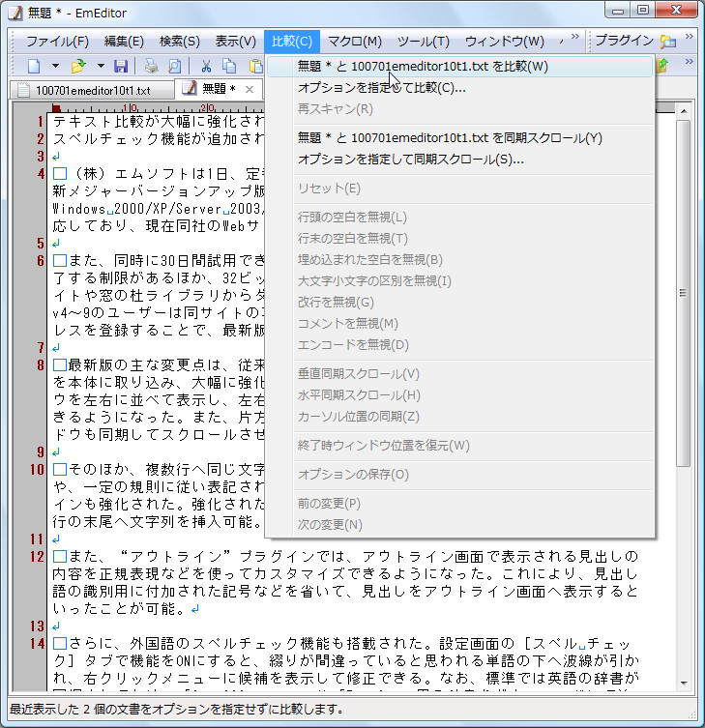The width and height of the screenshot is (705, 728).
Task: Open the ファイル(F) menu
Action: click(x=57, y=42)
